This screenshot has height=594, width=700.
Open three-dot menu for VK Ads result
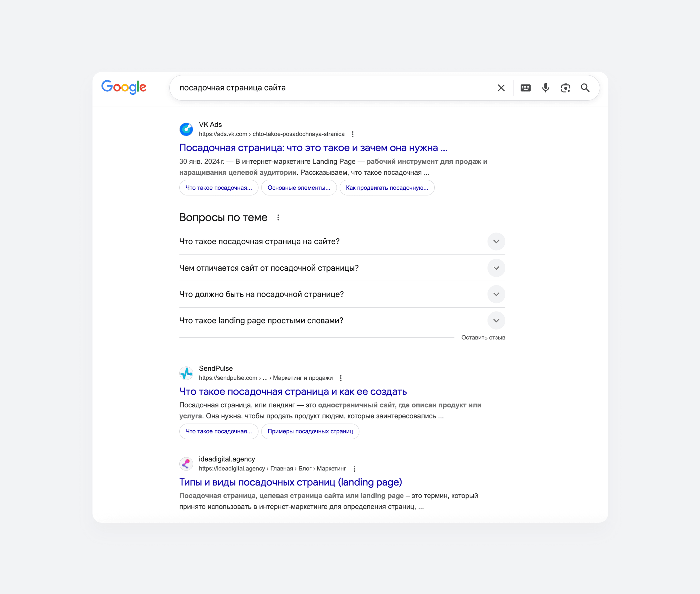coord(352,134)
